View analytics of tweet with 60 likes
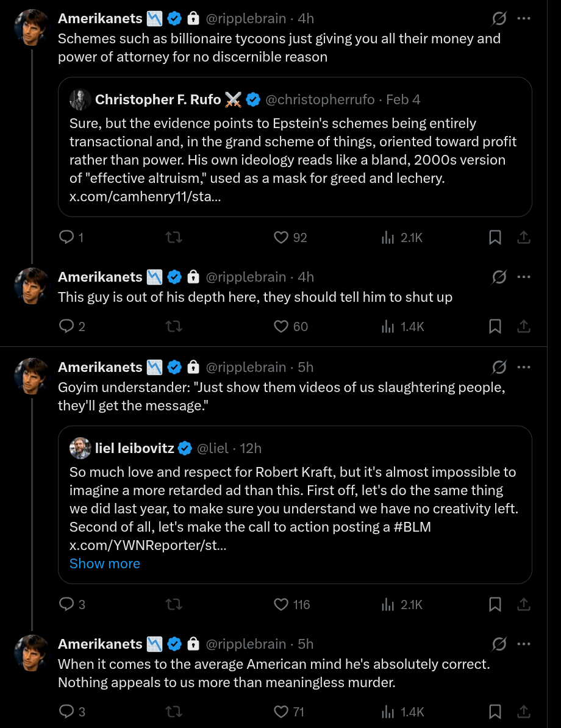 click(388, 326)
